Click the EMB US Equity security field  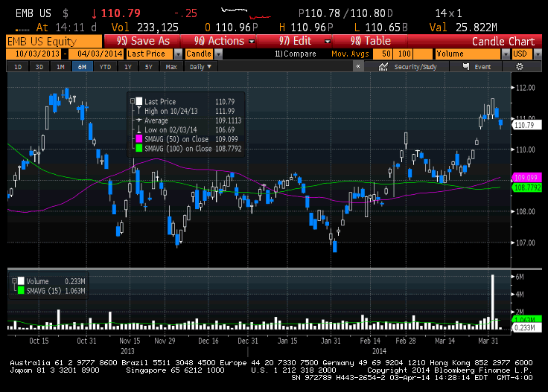pos(54,41)
